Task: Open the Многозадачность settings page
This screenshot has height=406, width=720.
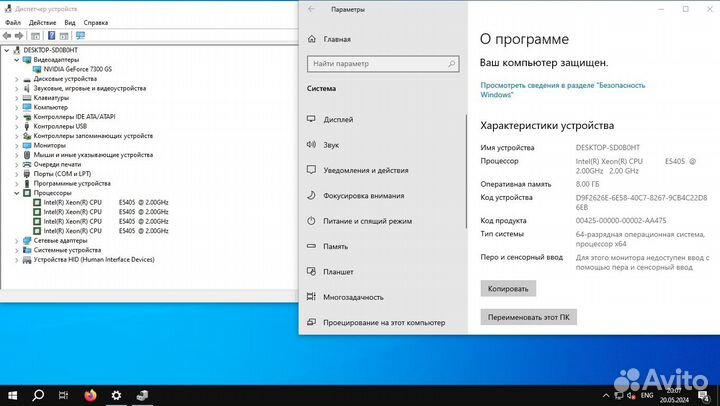Action: (x=353, y=298)
